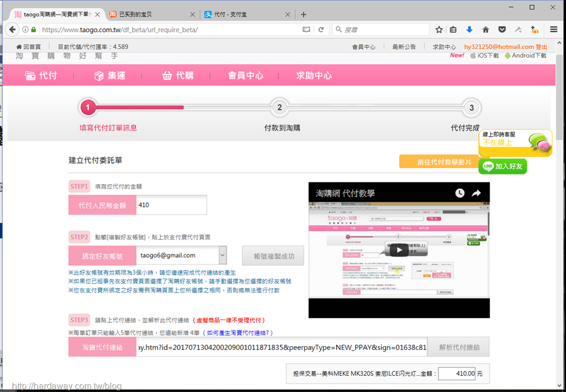Click step 1 circle in progress bar

pos(88,107)
